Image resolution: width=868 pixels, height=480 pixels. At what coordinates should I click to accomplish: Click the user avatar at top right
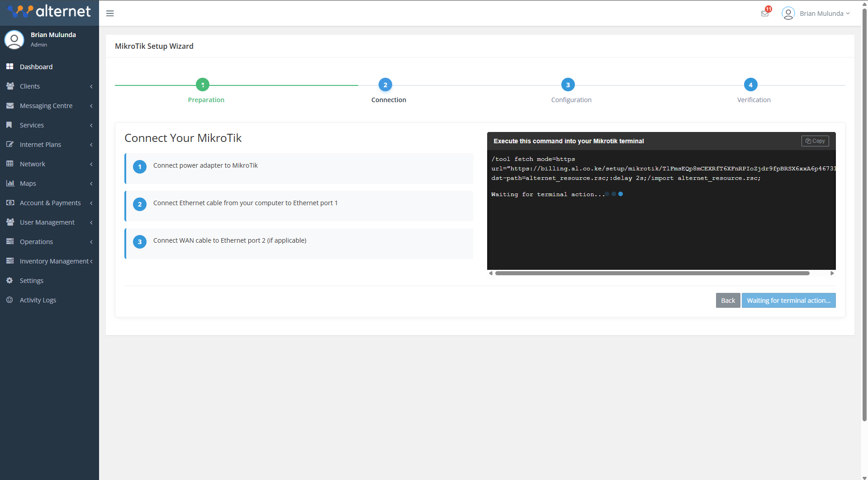(x=788, y=13)
